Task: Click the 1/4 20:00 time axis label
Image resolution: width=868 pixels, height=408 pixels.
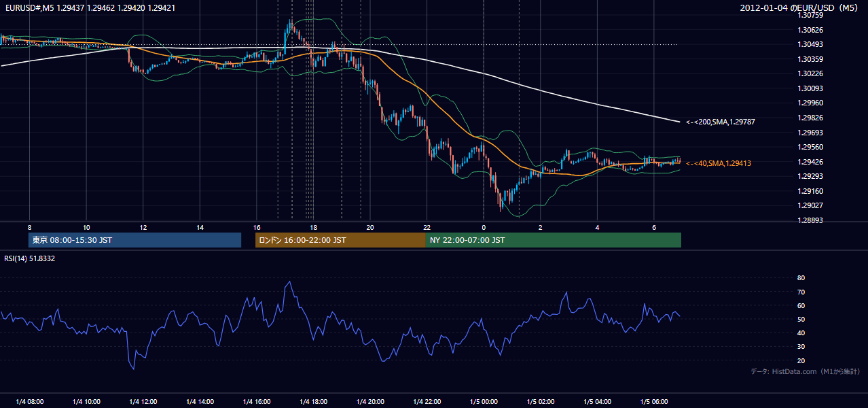Action: pos(369,402)
